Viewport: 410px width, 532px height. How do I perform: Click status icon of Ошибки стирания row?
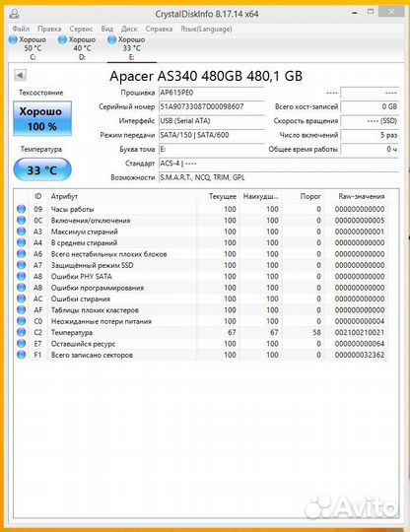click(21, 299)
